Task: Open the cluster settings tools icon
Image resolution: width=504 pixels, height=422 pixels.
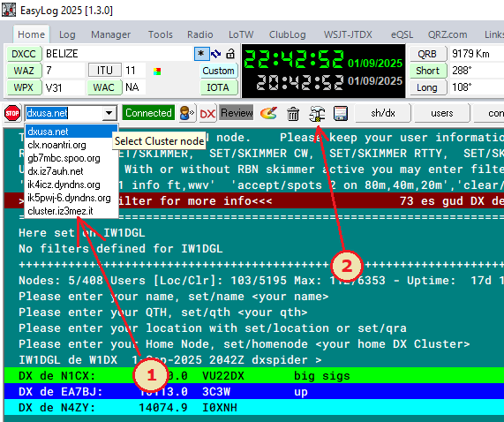Action: pyautogui.click(x=317, y=114)
